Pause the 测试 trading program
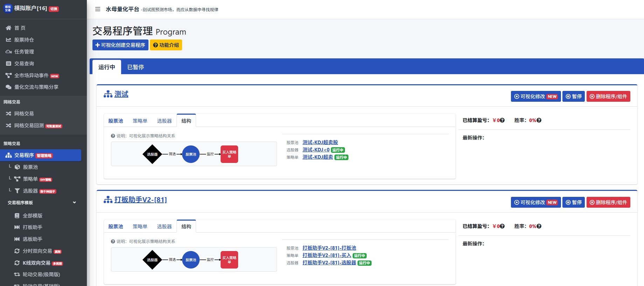Screen dimensions: 644x286 tap(573, 96)
